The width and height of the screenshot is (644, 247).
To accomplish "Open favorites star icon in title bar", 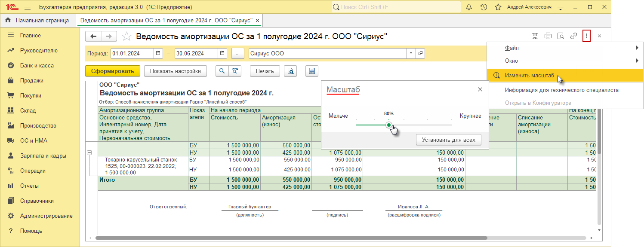I will (x=498, y=7).
